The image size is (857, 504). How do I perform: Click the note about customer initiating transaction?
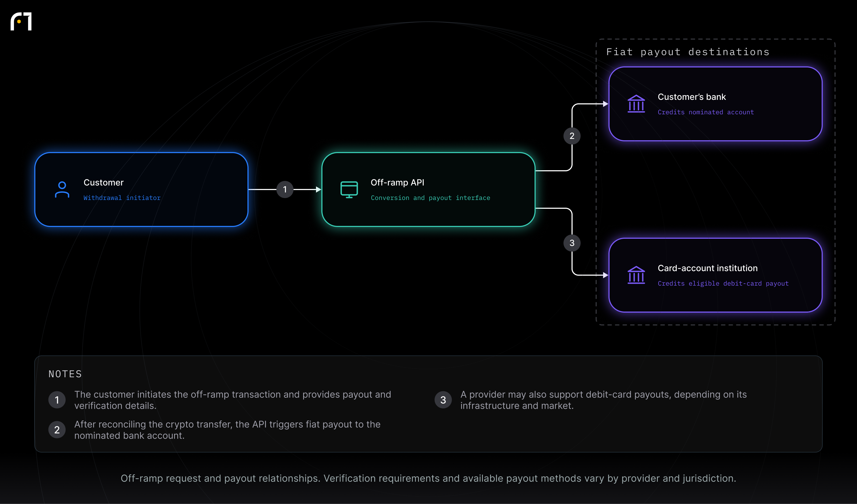click(233, 400)
